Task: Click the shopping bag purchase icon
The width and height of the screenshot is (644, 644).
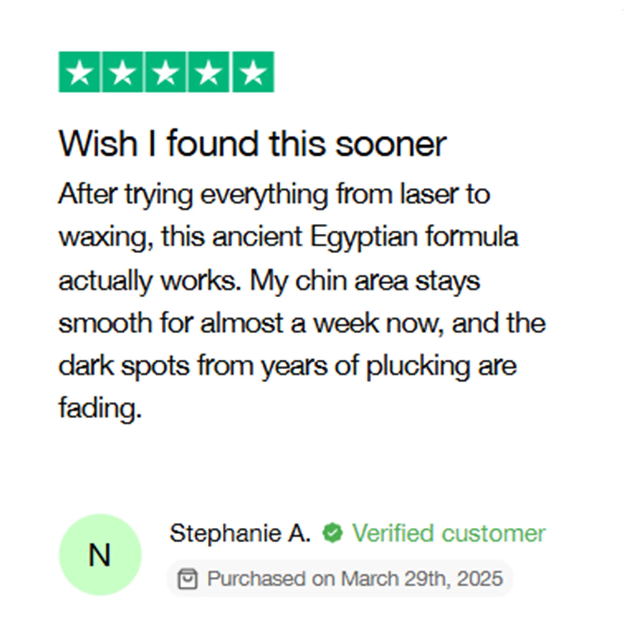Action: 188,579
